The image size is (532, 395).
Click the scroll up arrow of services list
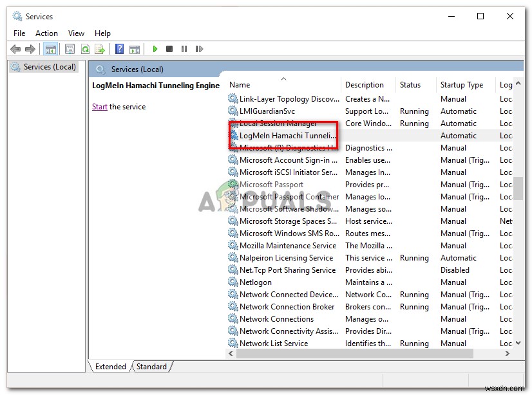518,83
